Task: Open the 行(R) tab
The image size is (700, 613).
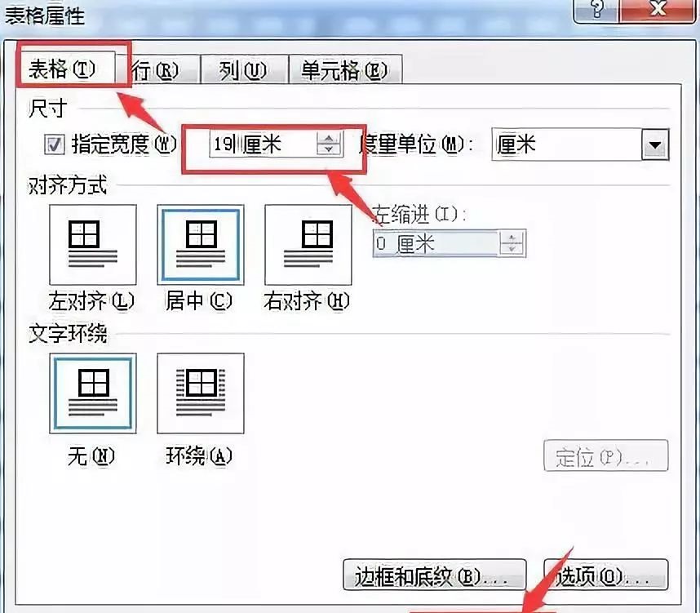Action: click(x=157, y=70)
